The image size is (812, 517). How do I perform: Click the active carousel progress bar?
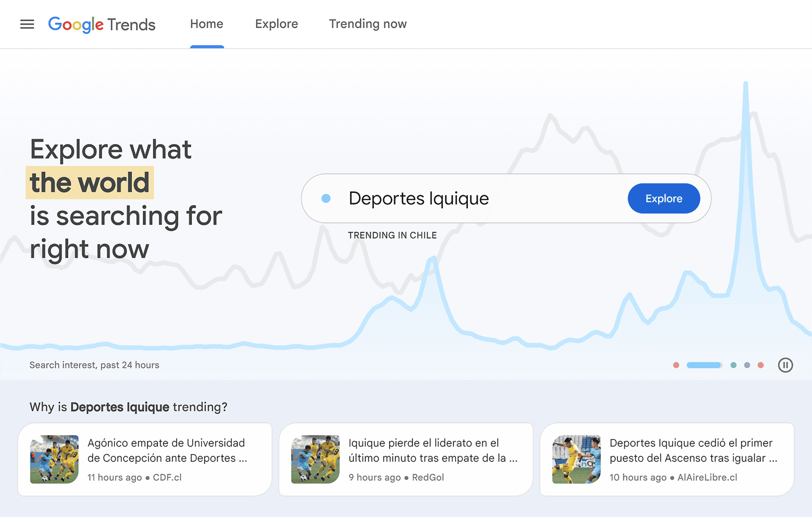pos(704,364)
